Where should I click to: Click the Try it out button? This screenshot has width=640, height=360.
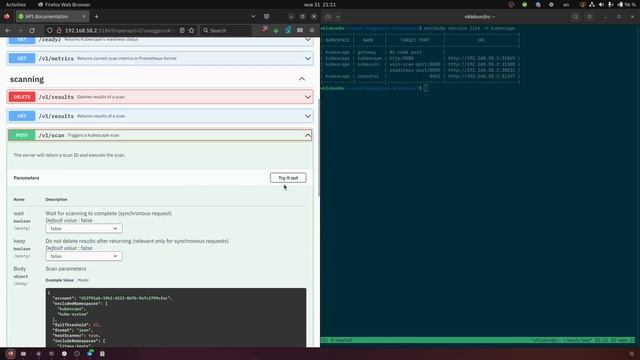pos(288,178)
